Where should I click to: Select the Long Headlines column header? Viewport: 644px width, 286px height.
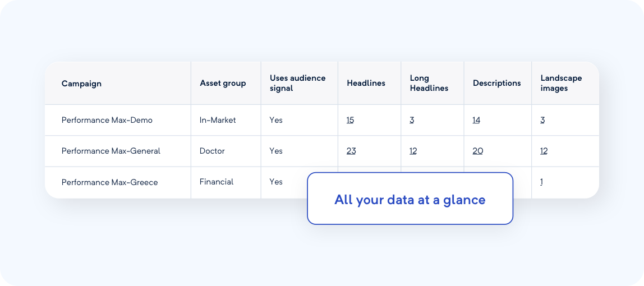[x=429, y=83]
